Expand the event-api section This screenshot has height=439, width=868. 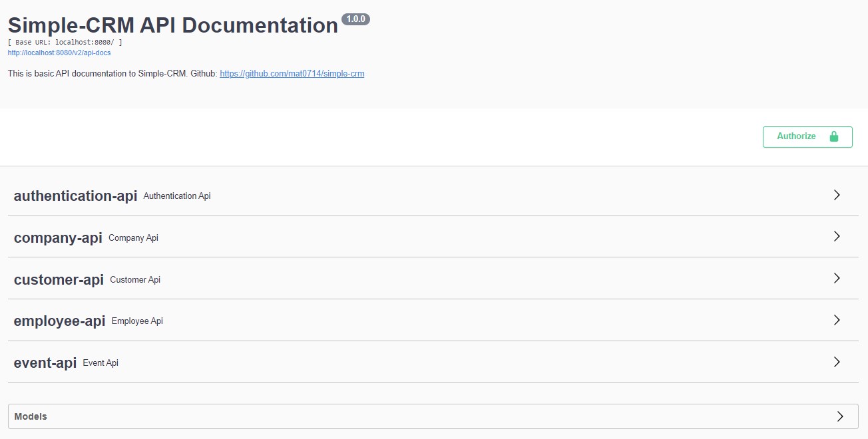pos(45,362)
